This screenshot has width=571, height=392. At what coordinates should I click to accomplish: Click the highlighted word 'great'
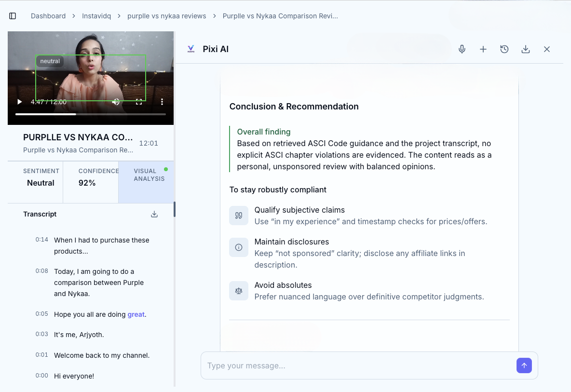[136, 314]
